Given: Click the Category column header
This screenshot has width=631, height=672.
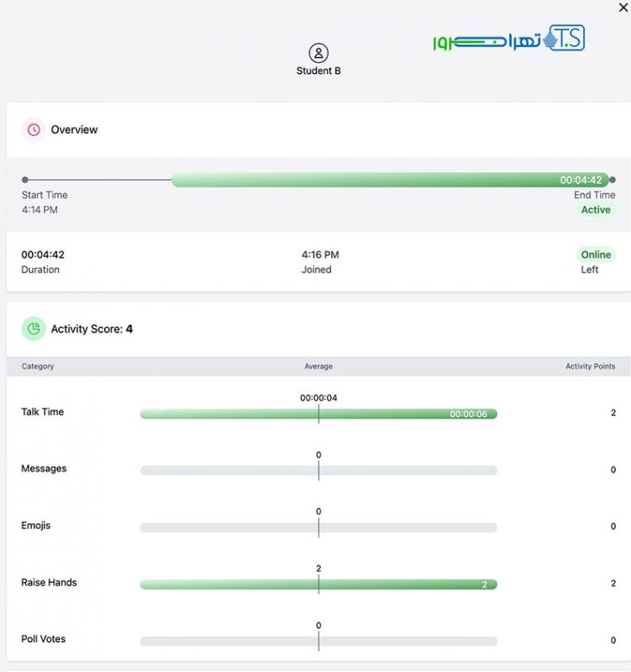Looking at the screenshot, I should click(x=38, y=366).
